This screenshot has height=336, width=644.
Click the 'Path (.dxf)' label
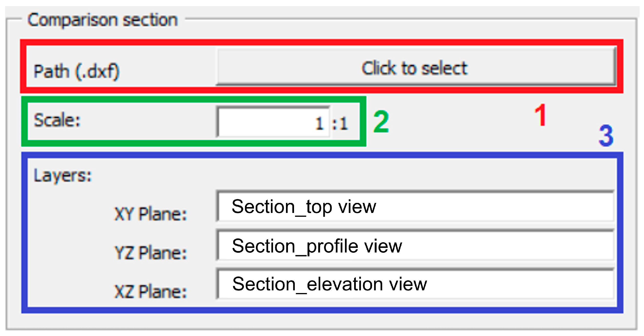click(76, 72)
